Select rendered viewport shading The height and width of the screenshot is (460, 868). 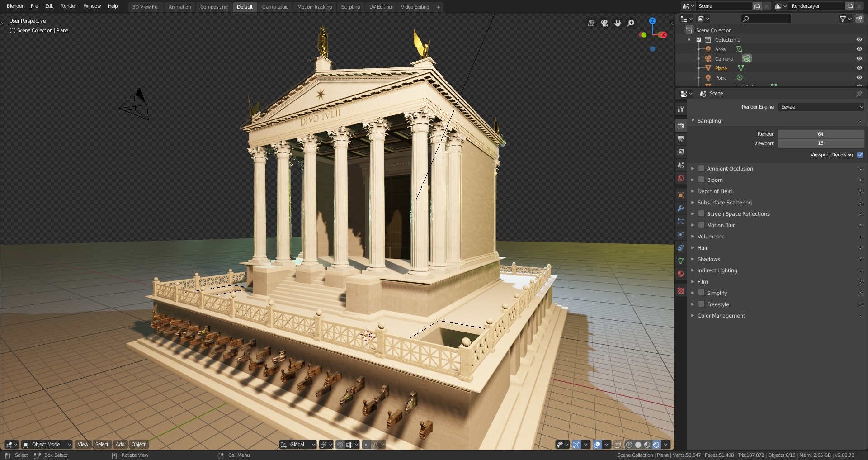pyautogui.click(x=656, y=445)
